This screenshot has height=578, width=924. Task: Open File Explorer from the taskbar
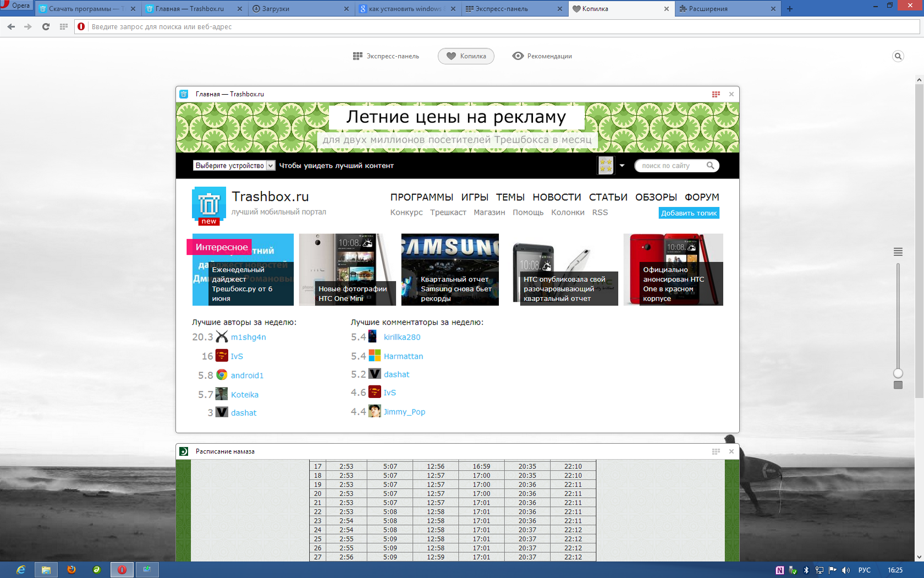pos(46,570)
